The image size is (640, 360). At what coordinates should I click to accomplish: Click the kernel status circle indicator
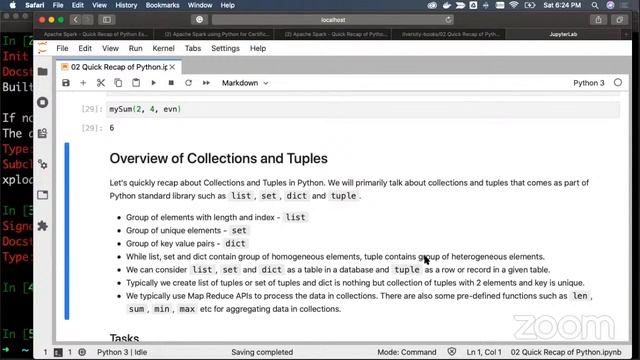(x=618, y=82)
